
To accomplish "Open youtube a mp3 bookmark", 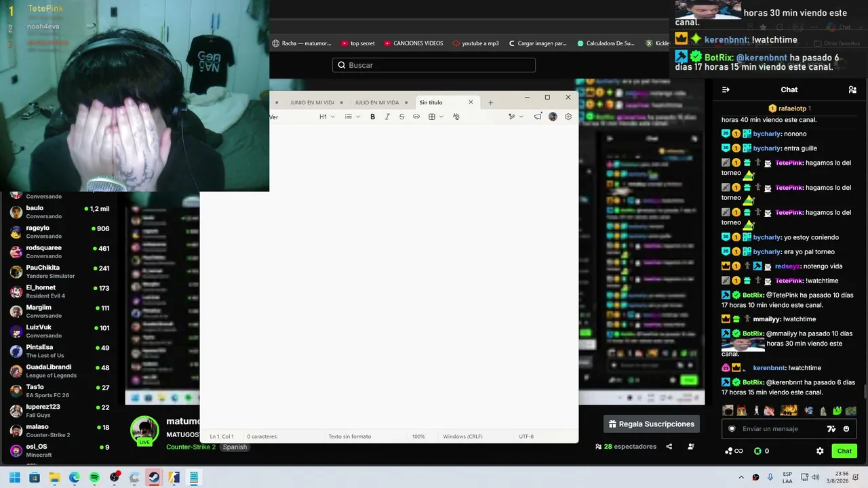I will tap(475, 43).
